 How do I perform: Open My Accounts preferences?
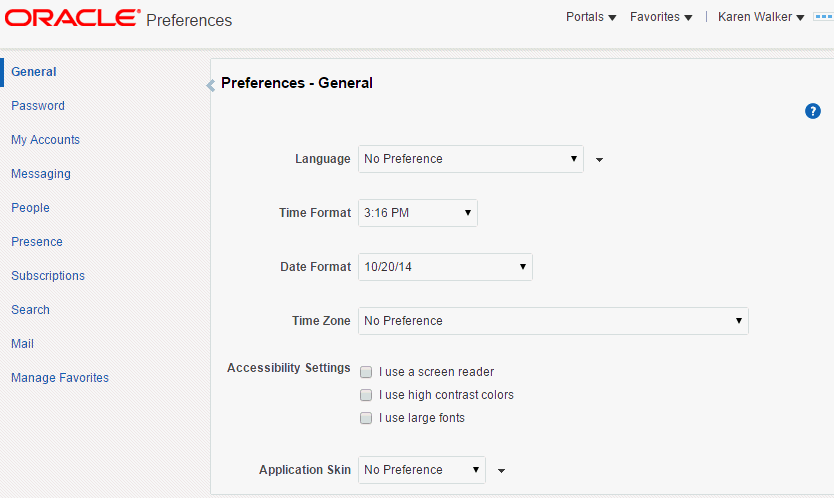point(45,140)
